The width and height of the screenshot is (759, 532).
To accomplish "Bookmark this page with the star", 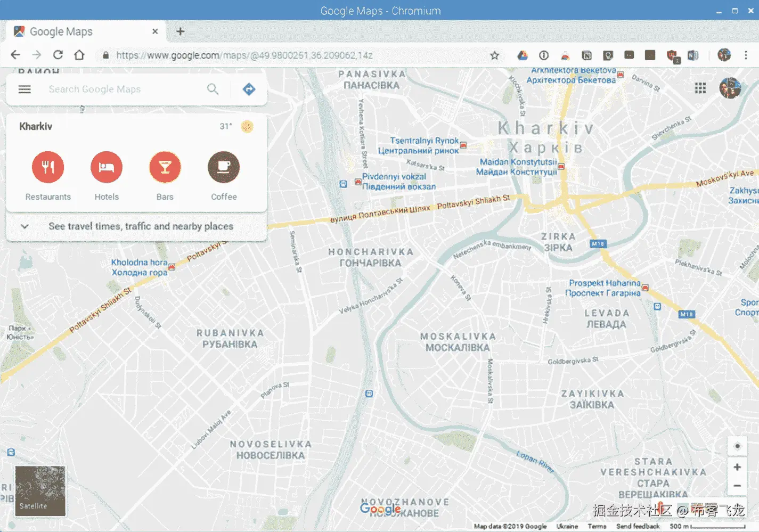I will coord(494,55).
